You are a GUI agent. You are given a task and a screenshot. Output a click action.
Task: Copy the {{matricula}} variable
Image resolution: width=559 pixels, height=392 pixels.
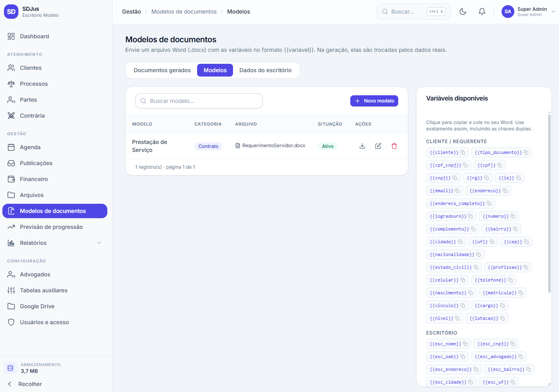tap(503, 293)
